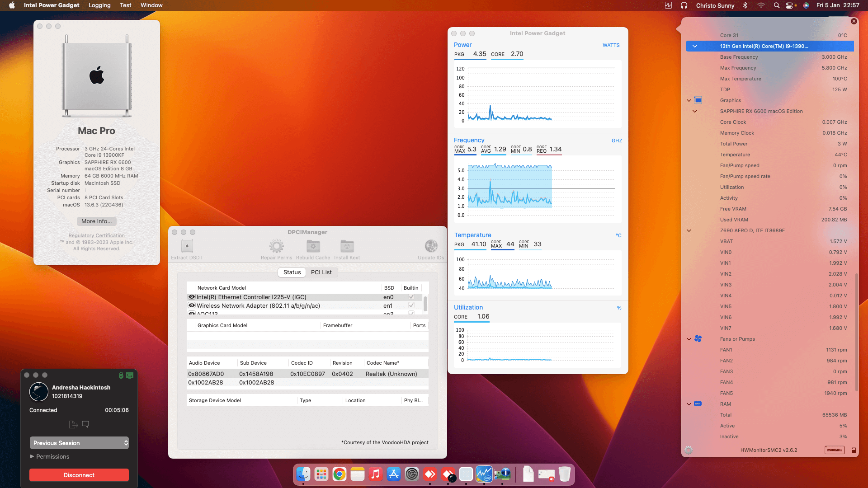The width and height of the screenshot is (868, 488).
Task: Open Google Chrome from the Dock
Action: coord(340,474)
